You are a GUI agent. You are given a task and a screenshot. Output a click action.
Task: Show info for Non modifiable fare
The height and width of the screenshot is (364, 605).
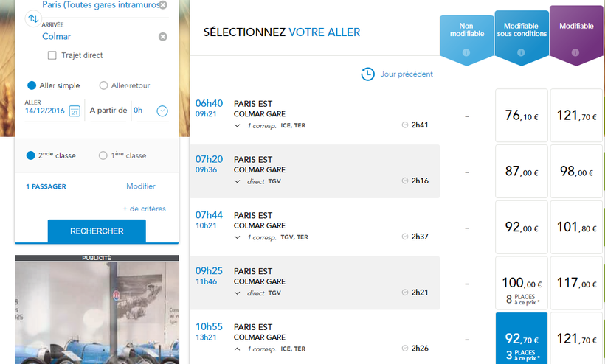point(466,52)
